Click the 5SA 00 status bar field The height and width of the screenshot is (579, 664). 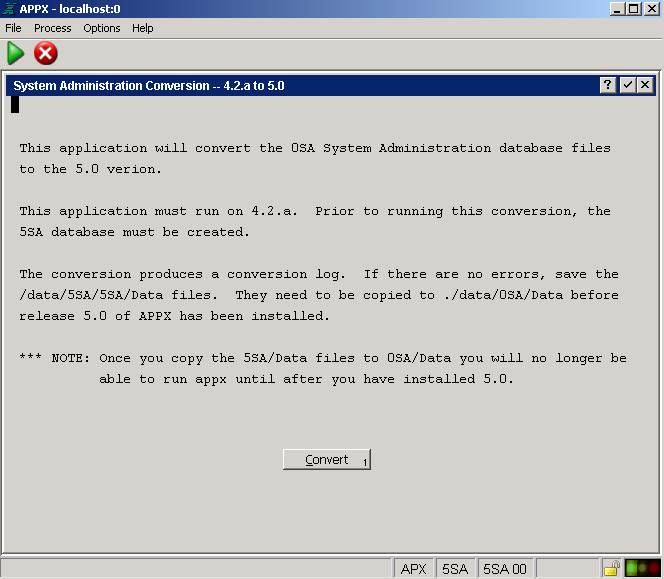coord(505,569)
